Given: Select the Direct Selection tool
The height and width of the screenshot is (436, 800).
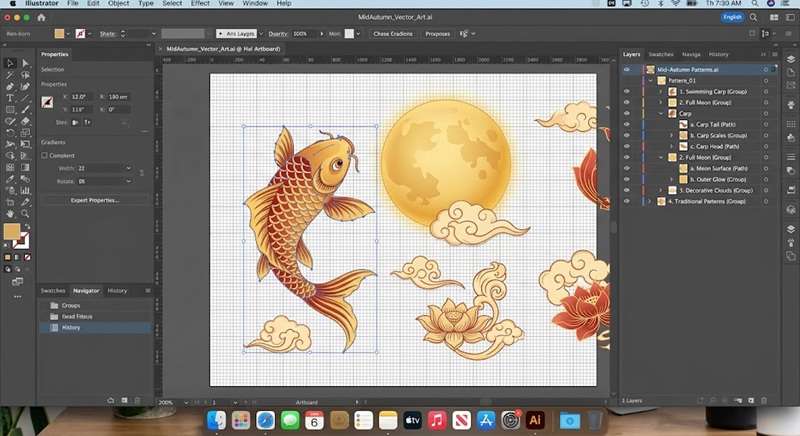Looking at the screenshot, I should [25, 63].
